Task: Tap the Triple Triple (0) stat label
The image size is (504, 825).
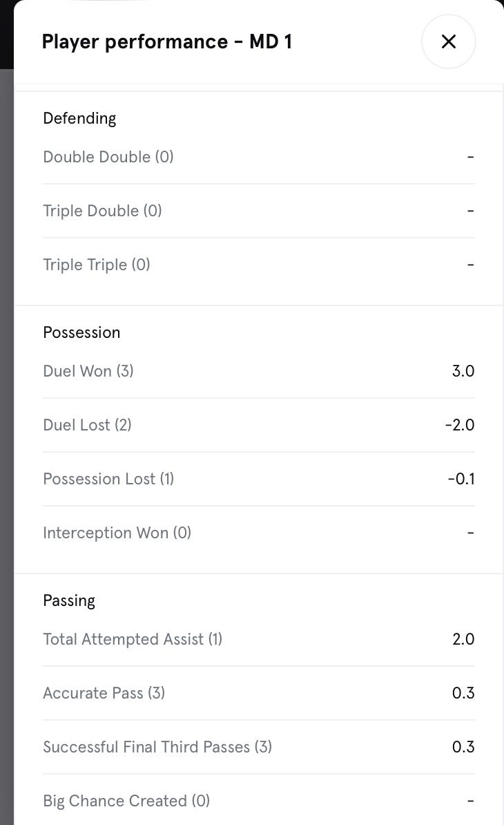Action: coord(97,265)
